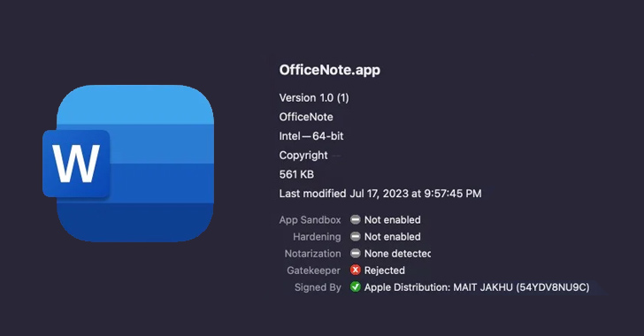The image size is (644, 336).
Task: Click Not enabled next to Hardening
Action: click(392, 237)
